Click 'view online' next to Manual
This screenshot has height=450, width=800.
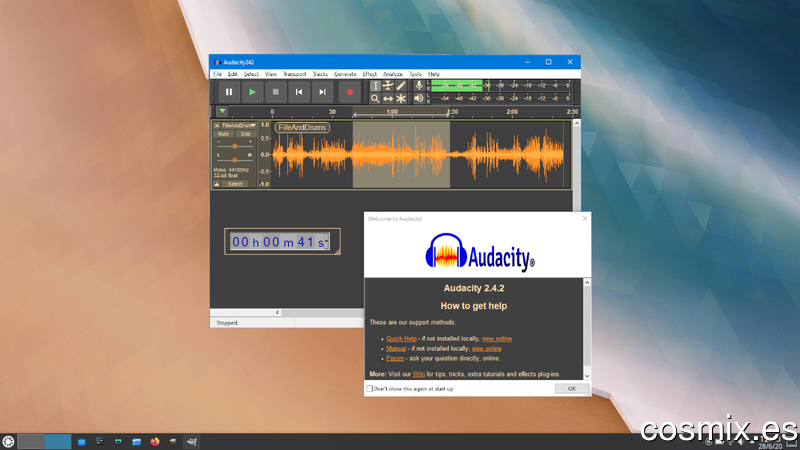point(486,348)
